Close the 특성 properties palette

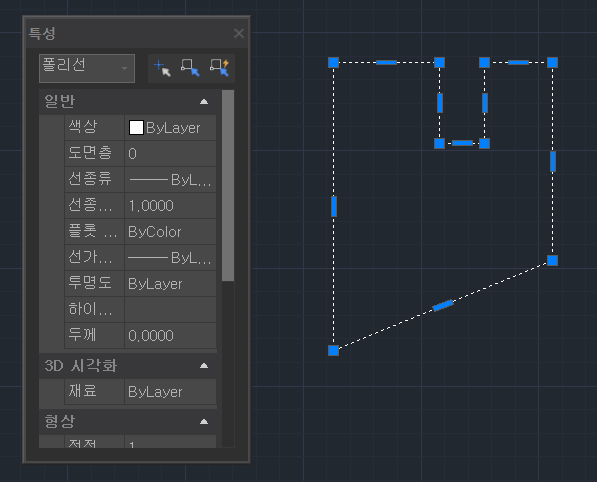pos(239,34)
